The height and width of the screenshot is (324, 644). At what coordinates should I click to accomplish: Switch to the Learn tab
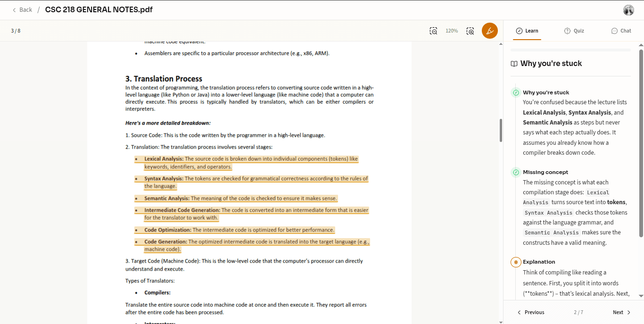[x=527, y=31]
